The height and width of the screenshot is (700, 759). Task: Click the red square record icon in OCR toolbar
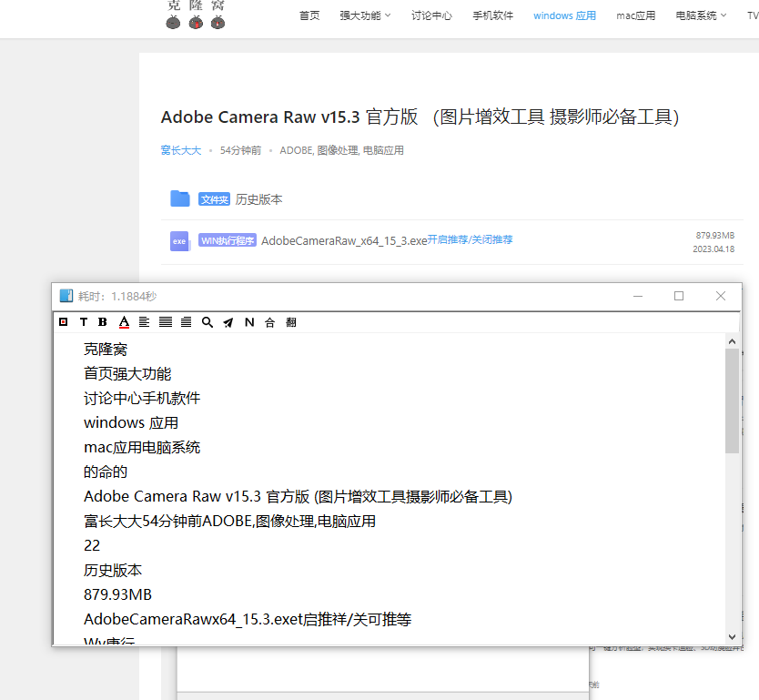[x=63, y=322]
